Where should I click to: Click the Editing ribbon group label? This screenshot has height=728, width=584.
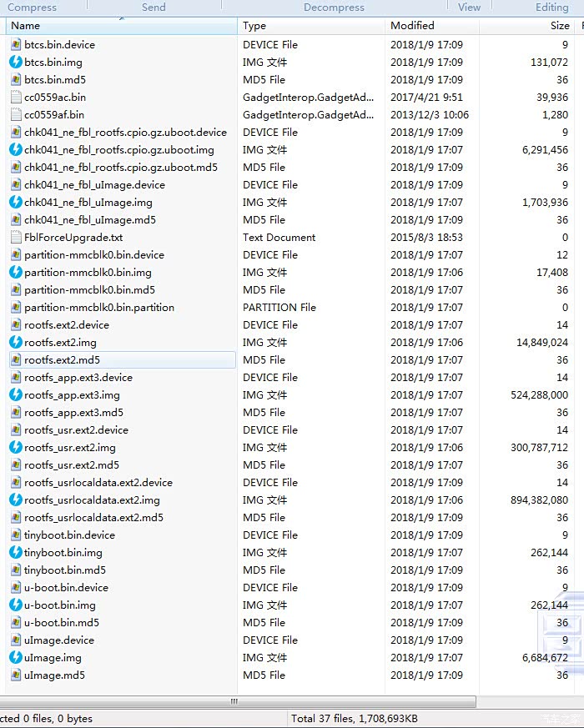tap(551, 8)
